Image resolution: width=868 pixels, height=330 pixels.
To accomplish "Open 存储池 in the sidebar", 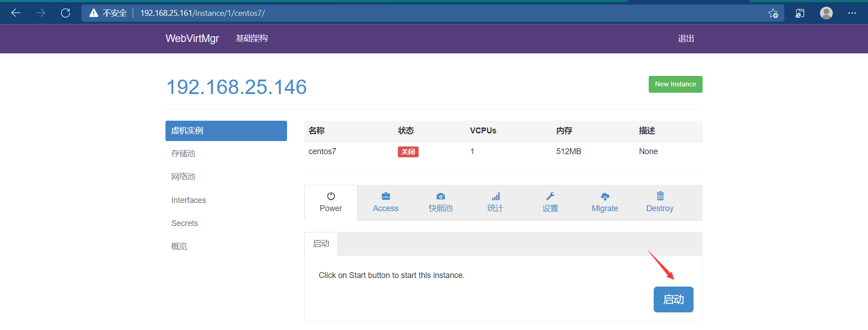I will [x=183, y=154].
